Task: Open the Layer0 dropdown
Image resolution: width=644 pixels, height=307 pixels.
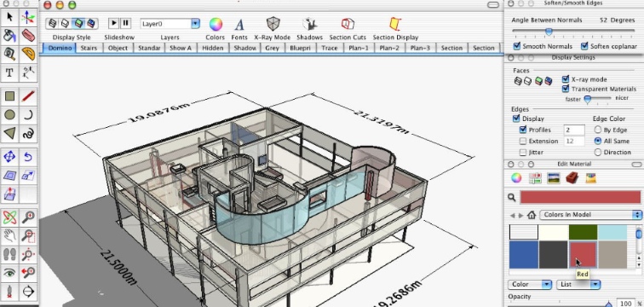Action: coord(170,24)
